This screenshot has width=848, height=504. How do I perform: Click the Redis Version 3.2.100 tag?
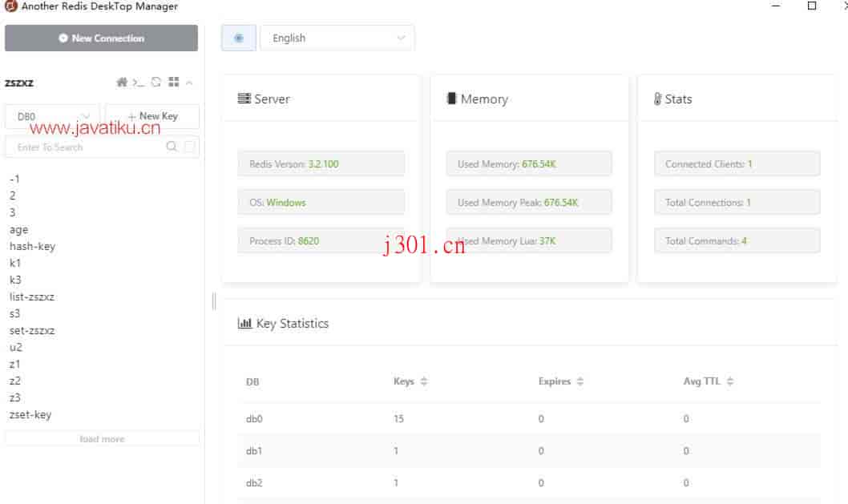coord(321,163)
